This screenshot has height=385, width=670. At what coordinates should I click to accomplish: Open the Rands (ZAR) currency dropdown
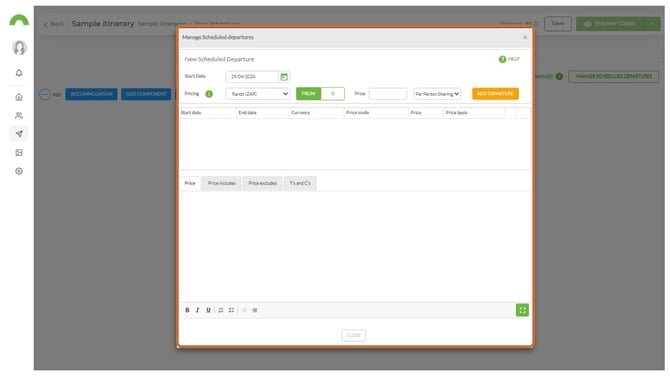258,94
